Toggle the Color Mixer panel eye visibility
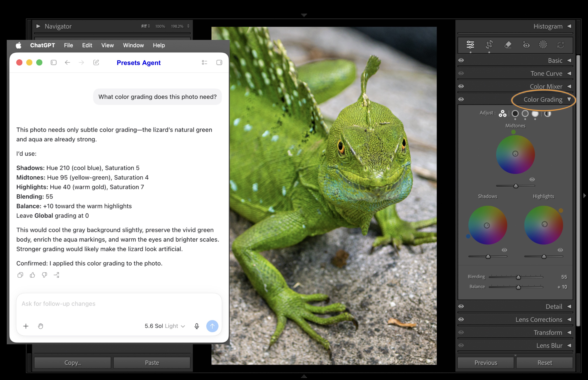Screen dimensions: 588x380 click(461, 86)
